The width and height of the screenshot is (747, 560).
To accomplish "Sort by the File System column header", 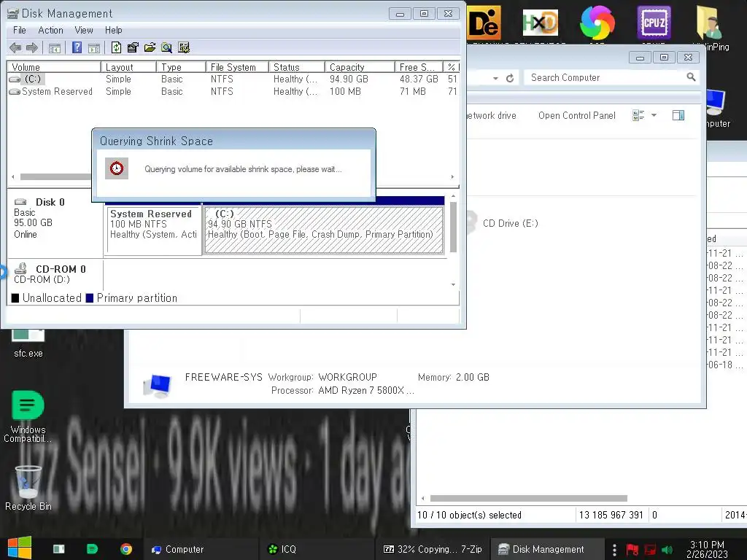I will coord(237,67).
